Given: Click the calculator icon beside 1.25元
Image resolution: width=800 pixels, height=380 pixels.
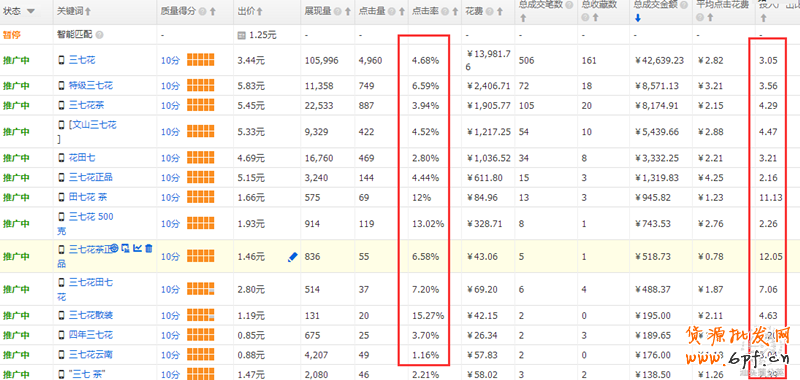Looking at the screenshot, I should click(x=242, y=36).
